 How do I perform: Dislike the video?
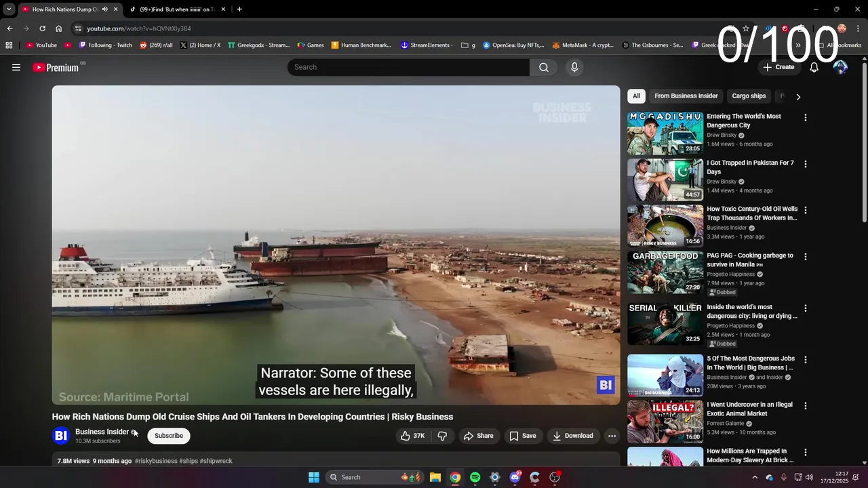[442, 436]
